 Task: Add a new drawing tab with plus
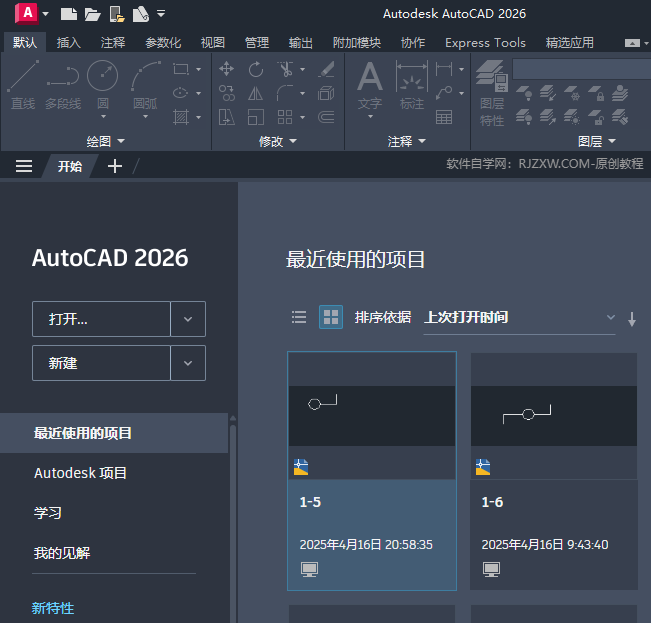coord(115,166)
